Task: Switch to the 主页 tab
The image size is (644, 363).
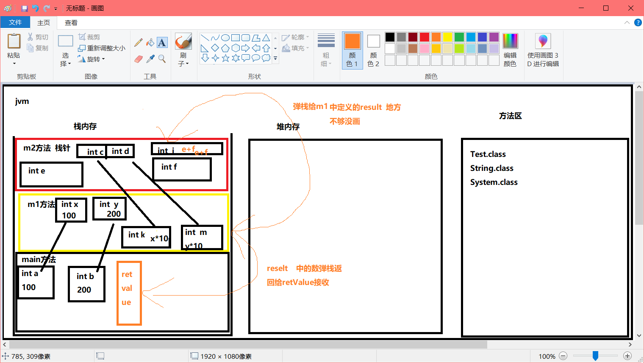Action: coord(44,22)
